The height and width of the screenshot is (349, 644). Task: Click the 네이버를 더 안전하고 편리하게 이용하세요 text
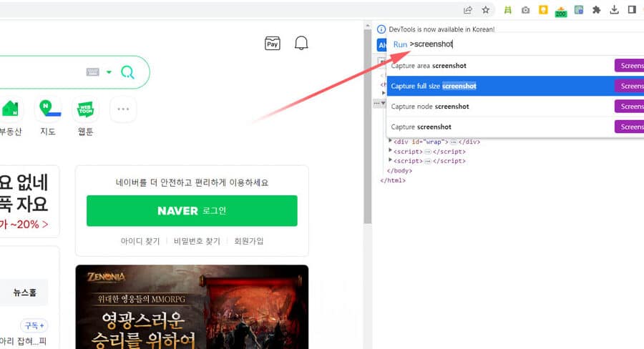[192, 182]
